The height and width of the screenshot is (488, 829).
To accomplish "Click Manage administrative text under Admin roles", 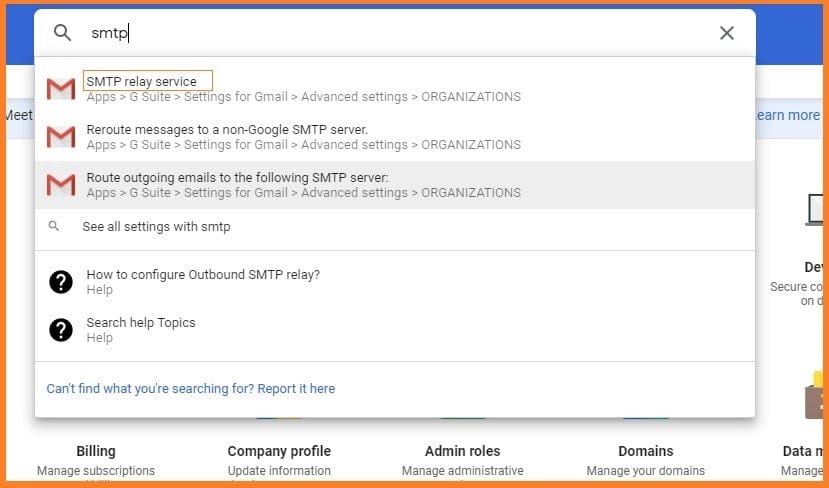I will [x=463, y=471].
